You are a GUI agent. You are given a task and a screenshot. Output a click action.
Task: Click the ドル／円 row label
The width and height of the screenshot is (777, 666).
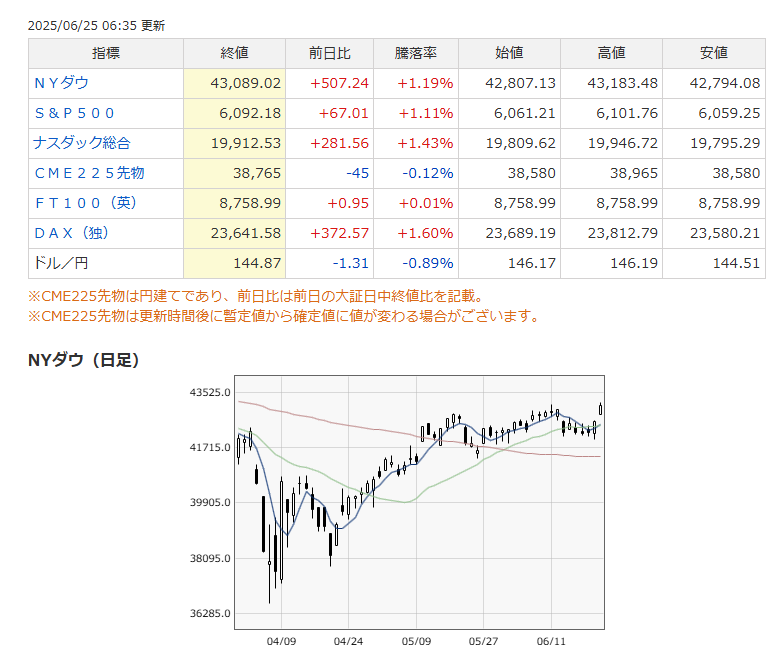pos(61,263)
